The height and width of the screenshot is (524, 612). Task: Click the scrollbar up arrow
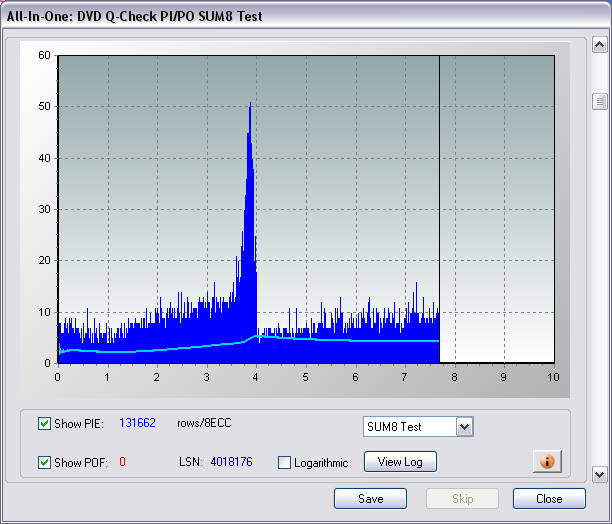pos(600,45)
